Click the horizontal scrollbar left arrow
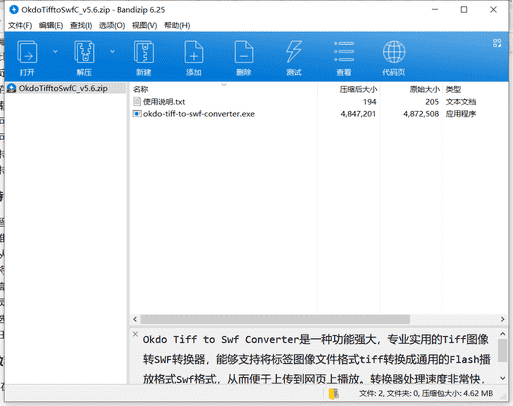This screenshot has height=406, width=513. (x=135, y=319)
